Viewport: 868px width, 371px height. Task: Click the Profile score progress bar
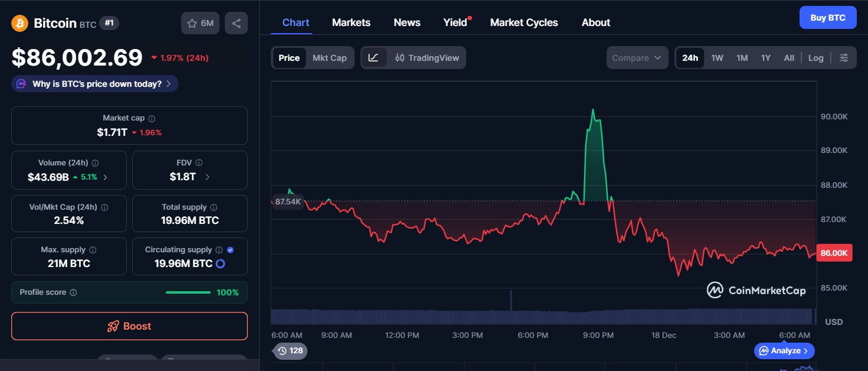click(188, 292)
